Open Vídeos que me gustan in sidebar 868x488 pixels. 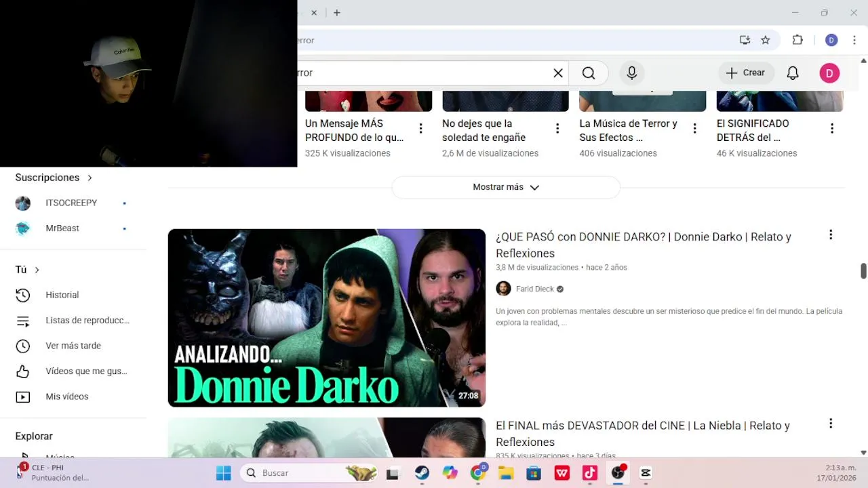tap(73, 371)
